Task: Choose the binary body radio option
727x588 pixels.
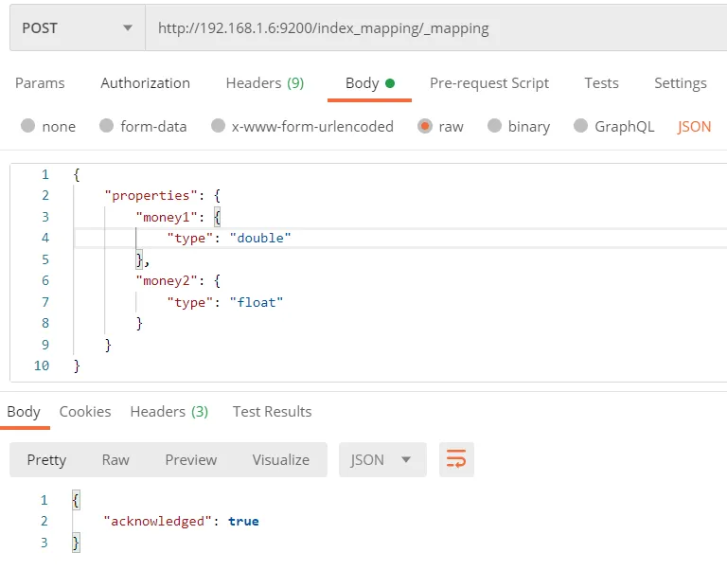Action: tap(495, 126)
